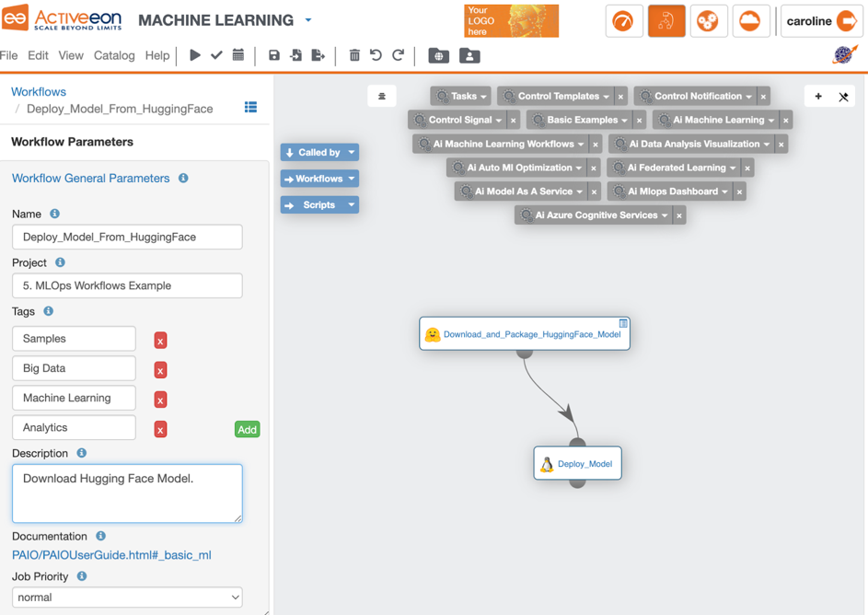This screenshot has height=615, width=868.
Task: Expand the Scripts dropdown
Action: click(x=320, y=204)
